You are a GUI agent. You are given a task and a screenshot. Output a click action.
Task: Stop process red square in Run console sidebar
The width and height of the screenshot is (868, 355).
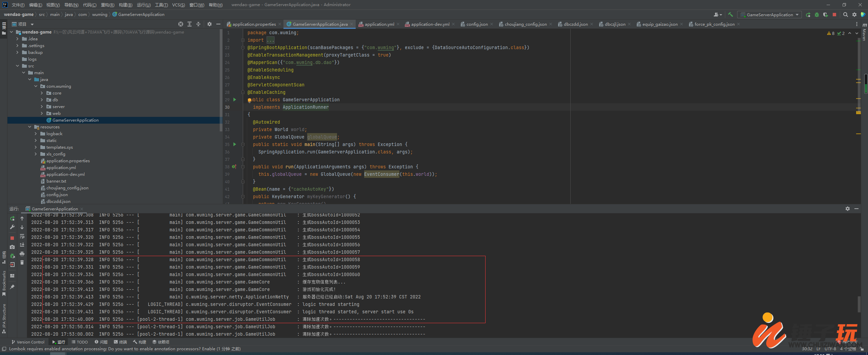point(12,238)
